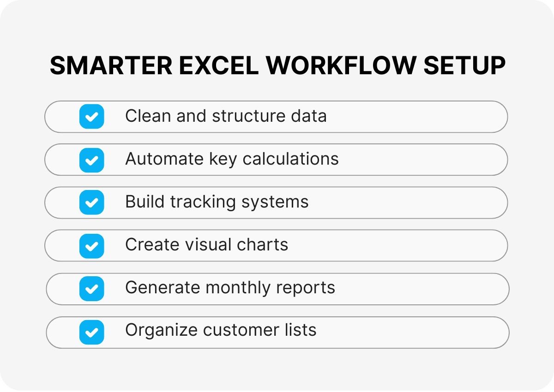Click the blue checkmark icon beside 'Create visual charts'
Viewport: 554px width, 392px height.
pos(91,245)
